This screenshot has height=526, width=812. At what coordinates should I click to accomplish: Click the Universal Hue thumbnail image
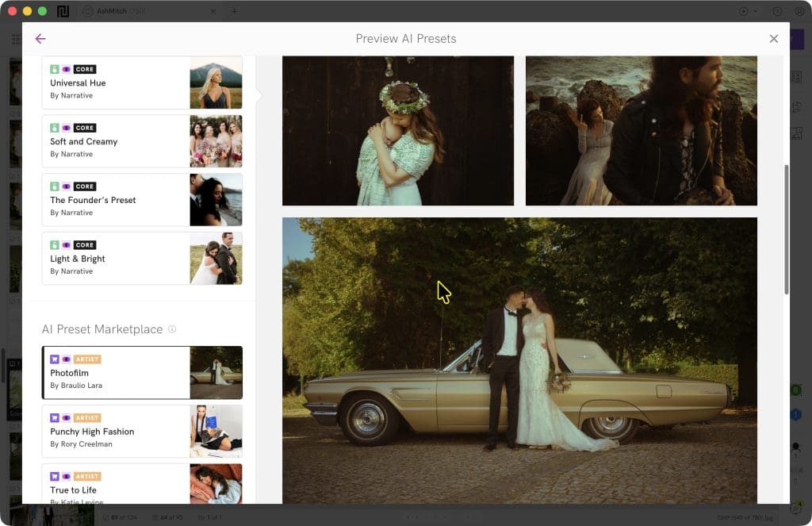click(216, 83)
